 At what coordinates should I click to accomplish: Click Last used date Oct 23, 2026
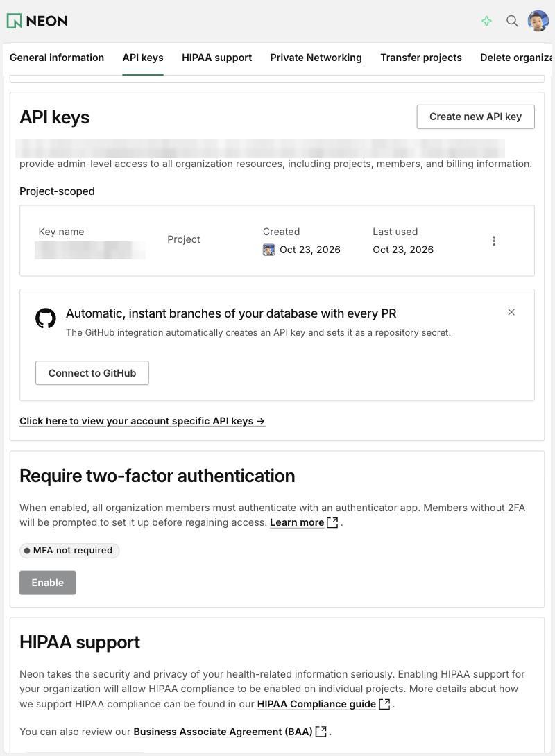point(403,250)
